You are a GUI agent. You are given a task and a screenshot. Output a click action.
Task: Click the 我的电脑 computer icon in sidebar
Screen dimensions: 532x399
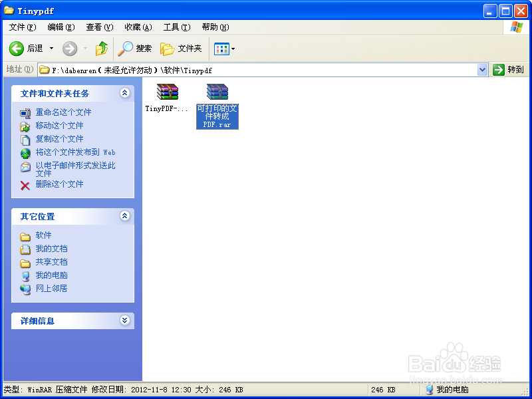[25, 277]
